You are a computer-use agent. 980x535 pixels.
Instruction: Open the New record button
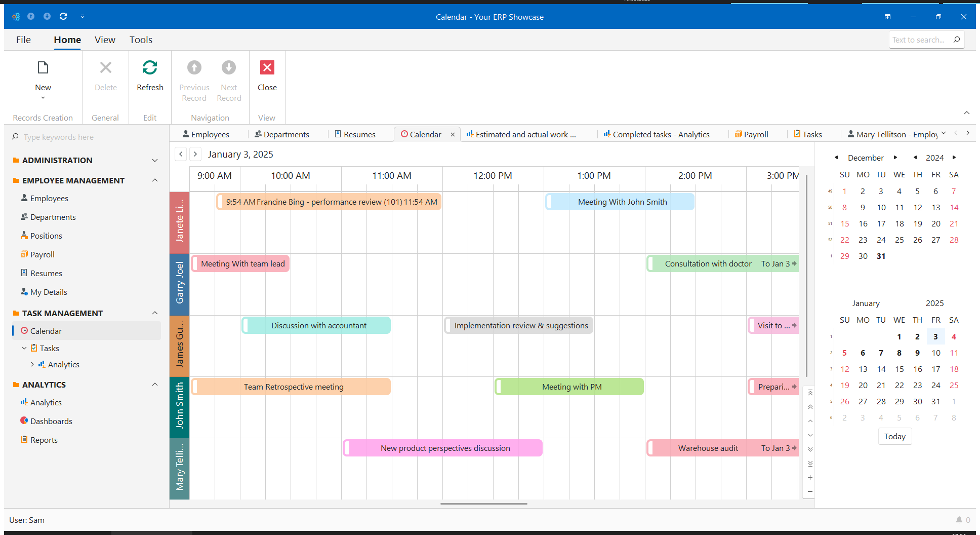43,76
